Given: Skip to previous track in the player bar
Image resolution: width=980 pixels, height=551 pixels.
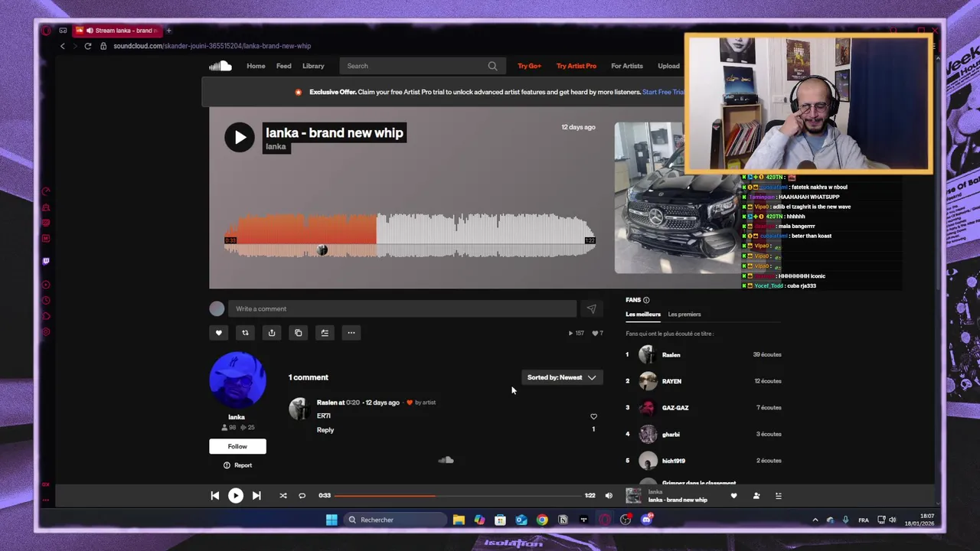Looking at the screenshot, I should pyautogui.click(x=215, y=496).
